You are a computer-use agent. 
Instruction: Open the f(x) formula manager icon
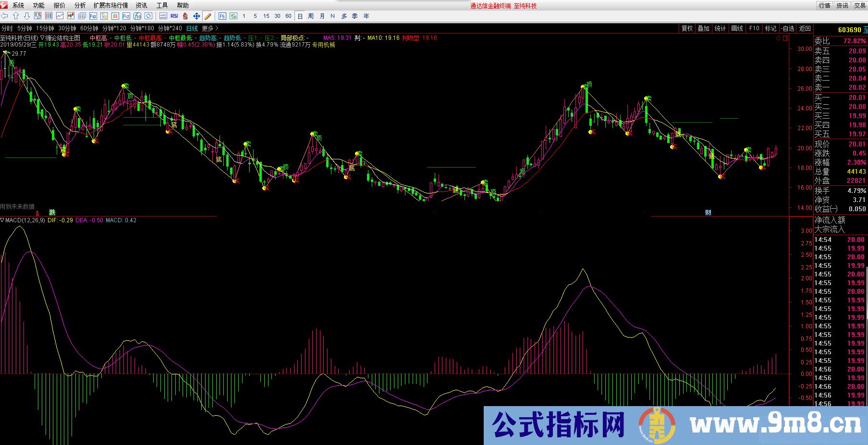[x=138, y=15]
